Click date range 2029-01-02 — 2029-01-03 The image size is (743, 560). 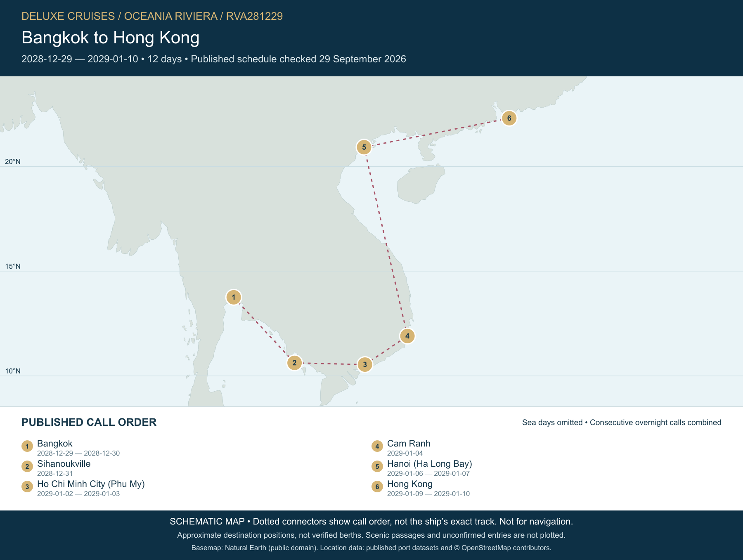(78, 494)
